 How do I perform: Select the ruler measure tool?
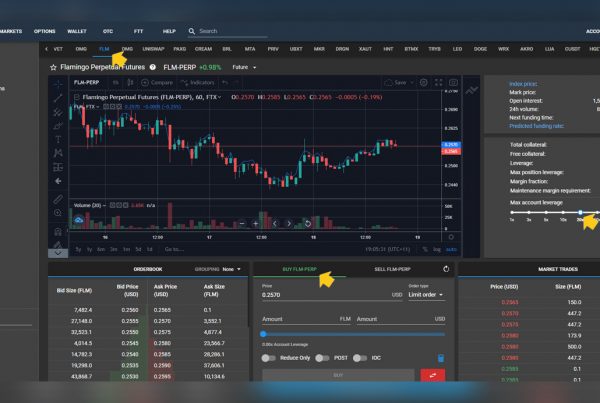pos(58,199)
